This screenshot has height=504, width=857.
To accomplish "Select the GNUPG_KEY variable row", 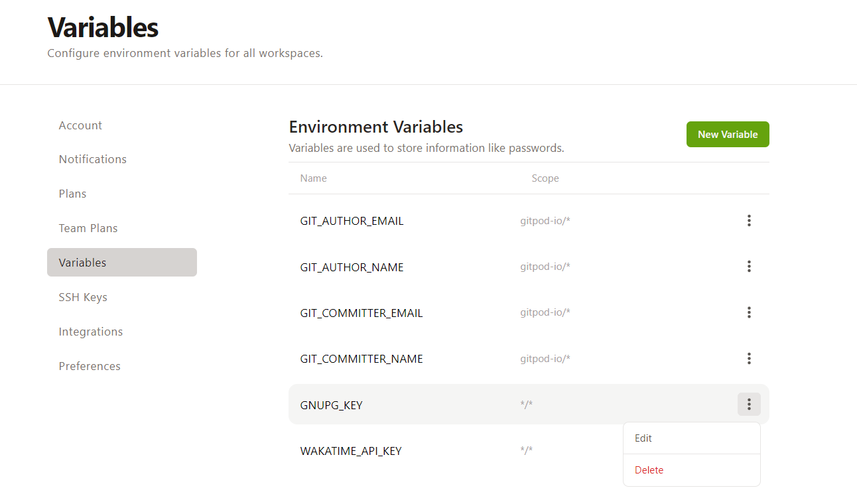I will click(x=464, y=404).
